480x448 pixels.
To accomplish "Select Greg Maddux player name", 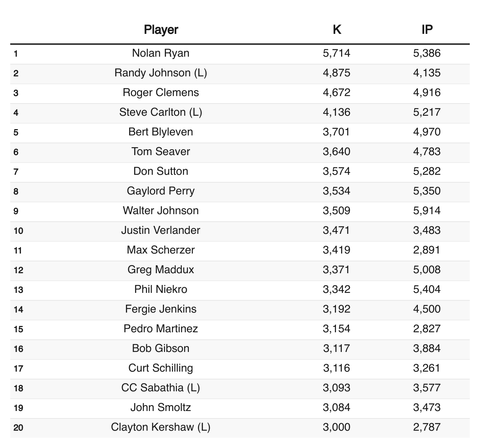I will pos(161,270).
